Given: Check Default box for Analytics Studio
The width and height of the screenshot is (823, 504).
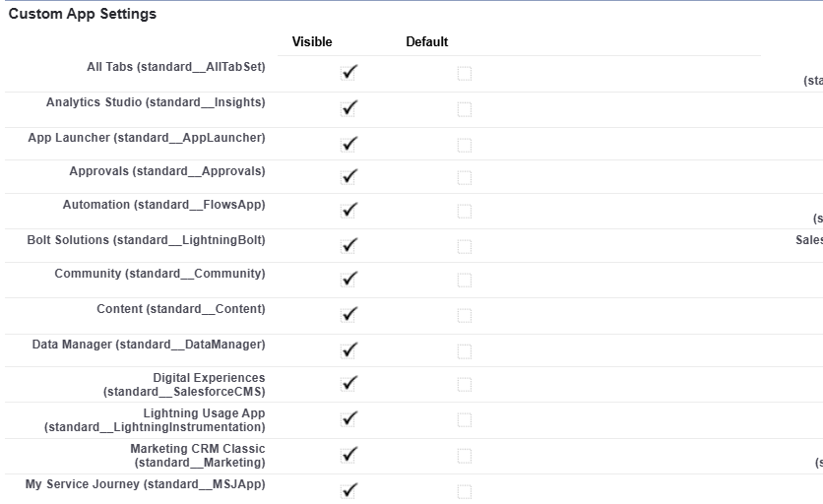Looking at the screenshot, I should [465, 109].
